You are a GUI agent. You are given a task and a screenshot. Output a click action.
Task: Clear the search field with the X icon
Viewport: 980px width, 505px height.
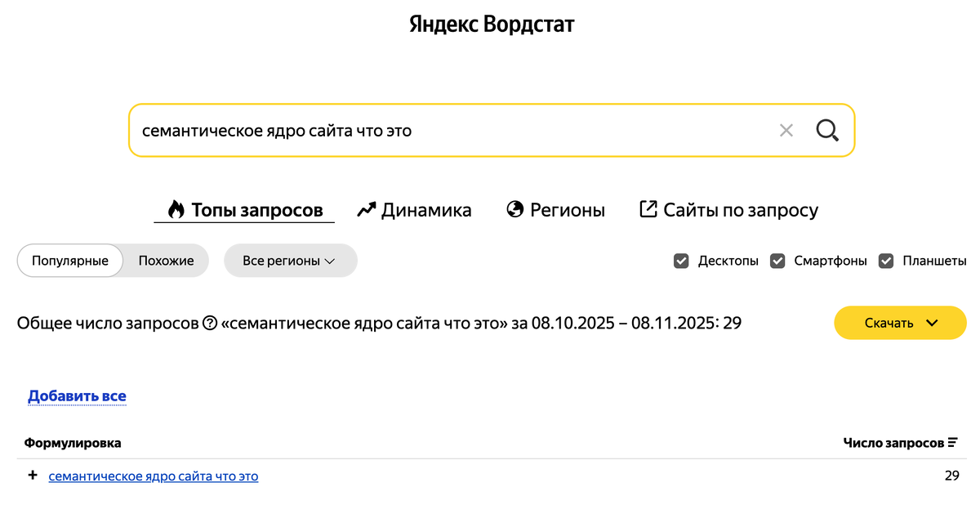786,130
